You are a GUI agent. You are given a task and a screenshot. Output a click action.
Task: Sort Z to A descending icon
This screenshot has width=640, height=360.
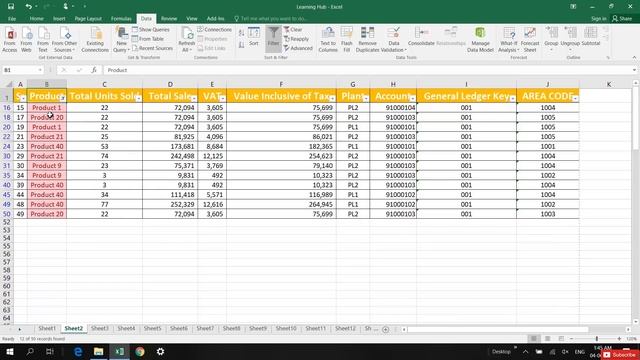coord(241,45)
